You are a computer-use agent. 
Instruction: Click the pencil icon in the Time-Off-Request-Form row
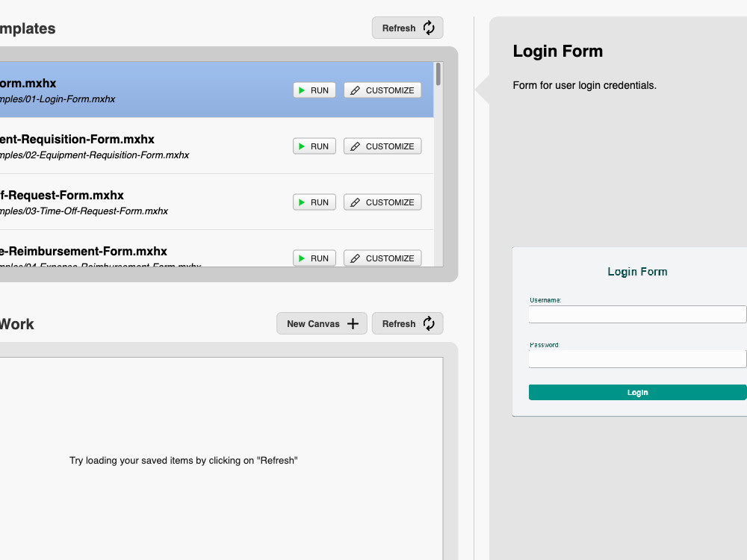tap(355, 202)
